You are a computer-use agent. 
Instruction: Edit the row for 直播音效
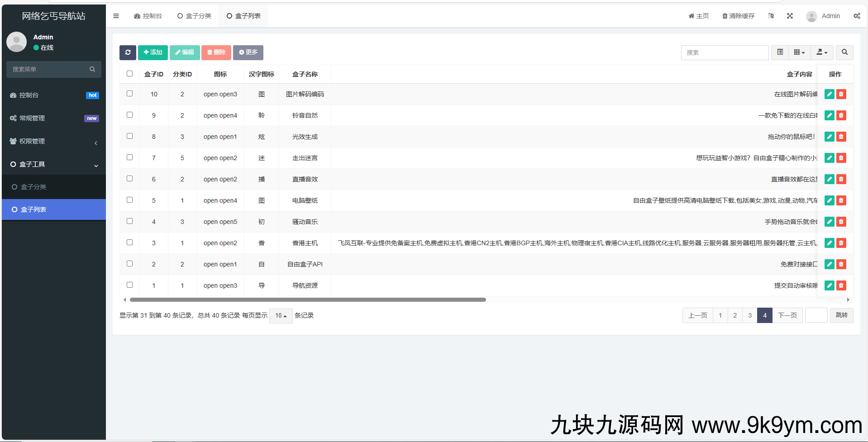click(x=829, y=179)
